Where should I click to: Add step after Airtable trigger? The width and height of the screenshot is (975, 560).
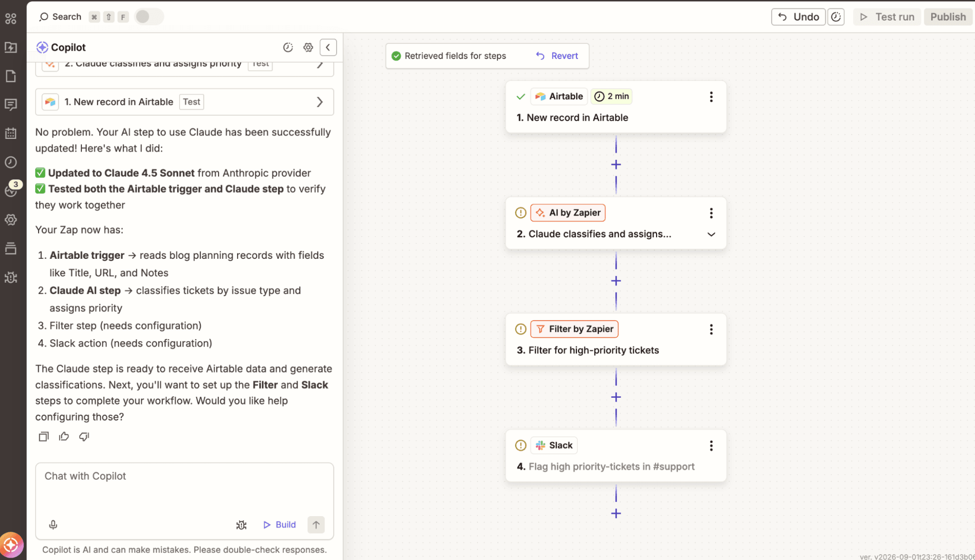click(616, 165)
